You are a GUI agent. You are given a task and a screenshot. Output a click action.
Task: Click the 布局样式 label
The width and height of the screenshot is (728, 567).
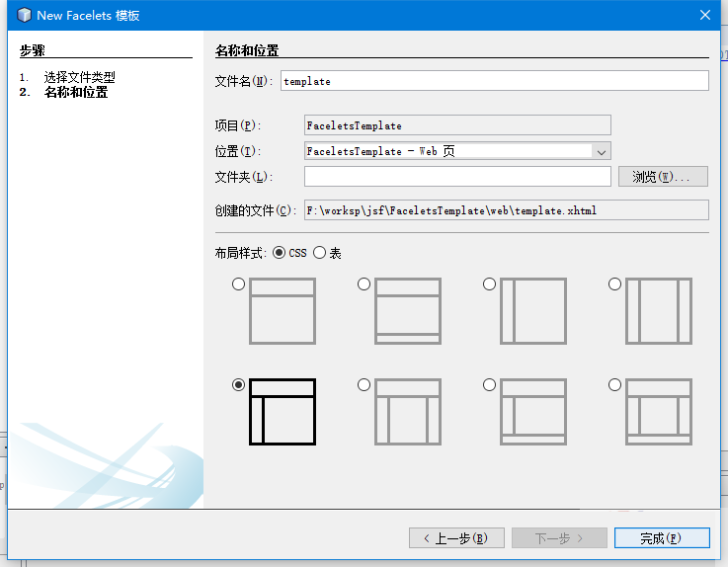(240, 253)
